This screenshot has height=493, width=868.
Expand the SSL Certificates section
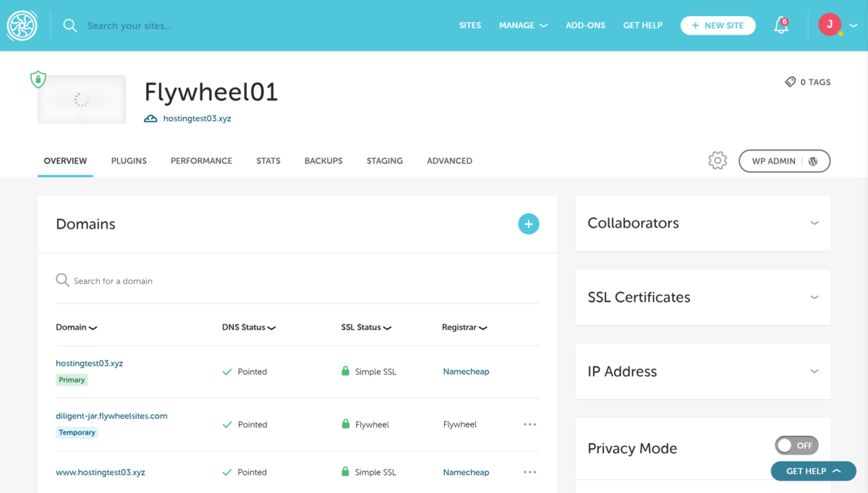pyautogui.click(x=814, y=297)
